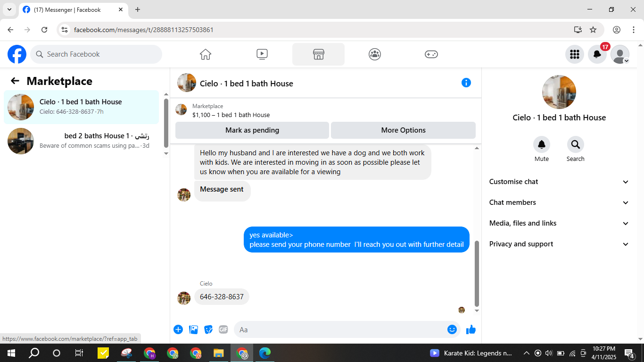Open File Explorer from taskbar

(x=218, y=353)
